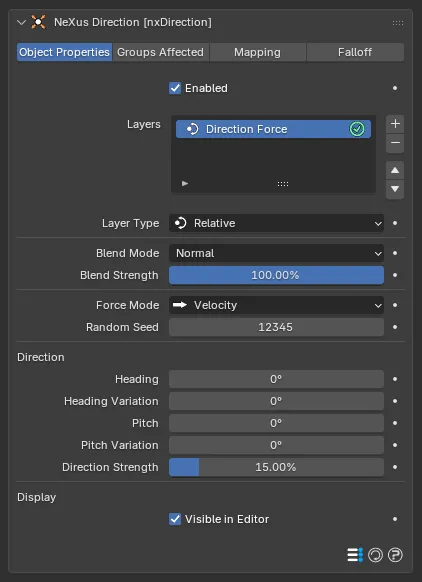Open the Groups Affected tab
The image size is (422, 582).
click(160, 52)
